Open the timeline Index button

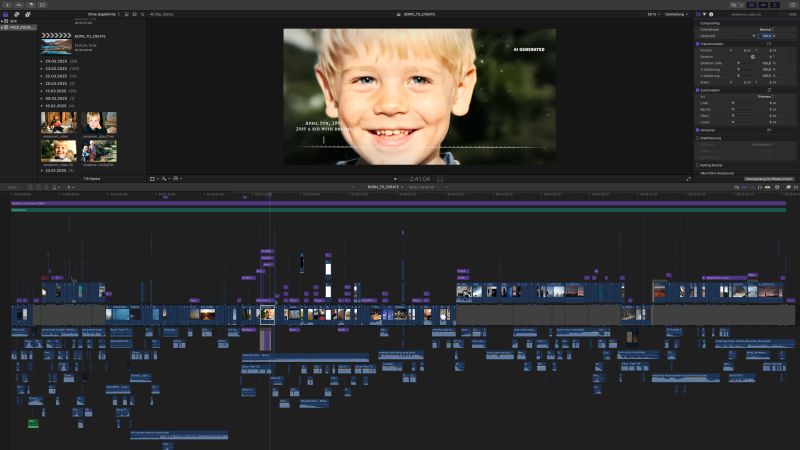14,187
